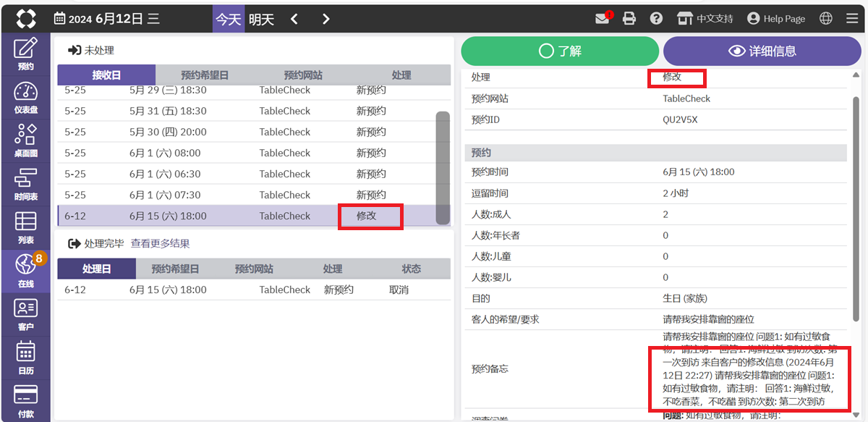868x422 pixels.
Task: Click the date 2024 6月12日 三
Action: coord(114,20)
